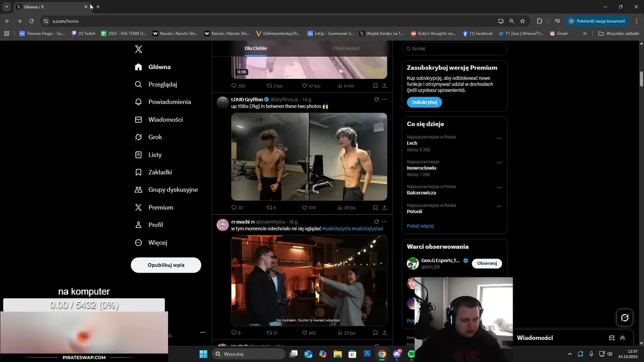
Task: Open LOUD Gryffinn profile avatar
Action: click(223, 103)
